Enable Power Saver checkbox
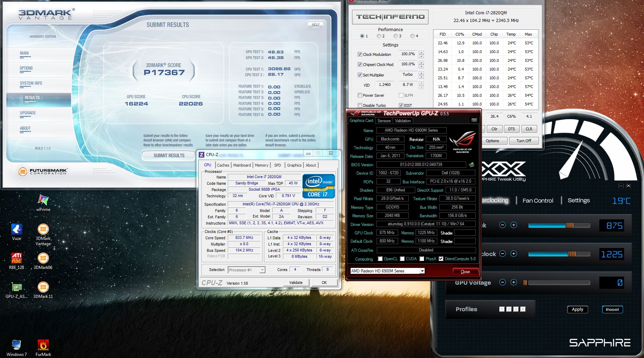644x358 pixels. point(360,95)
